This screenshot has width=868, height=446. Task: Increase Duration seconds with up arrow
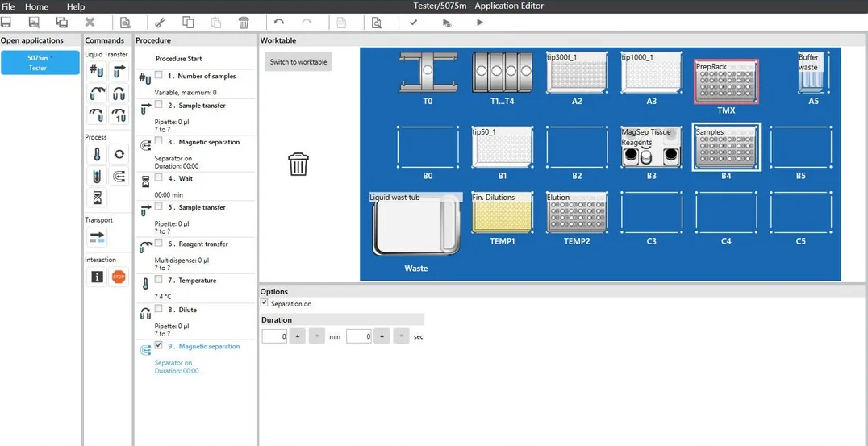click(x=382, y=336)
